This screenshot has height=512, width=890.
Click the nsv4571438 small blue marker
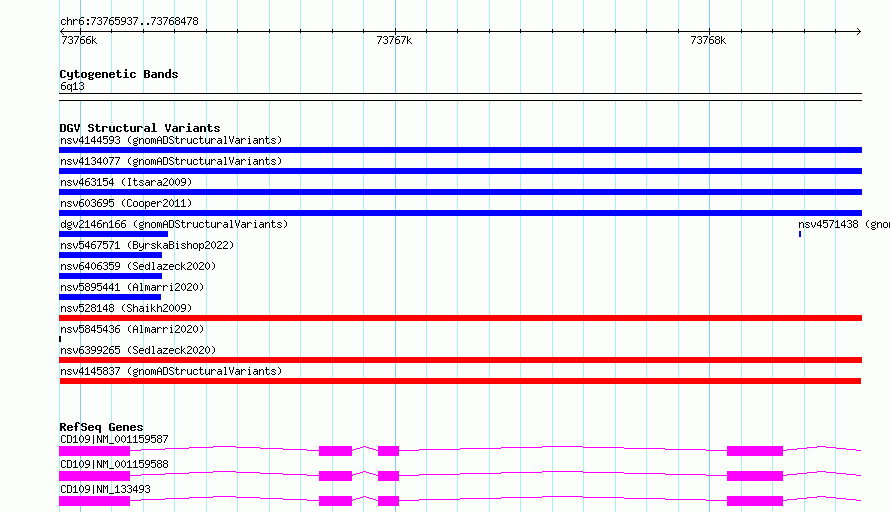800,234
